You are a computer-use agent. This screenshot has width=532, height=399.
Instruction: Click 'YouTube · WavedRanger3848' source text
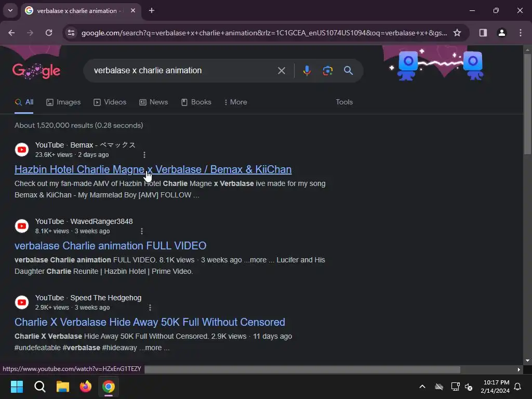coord(84,221)
